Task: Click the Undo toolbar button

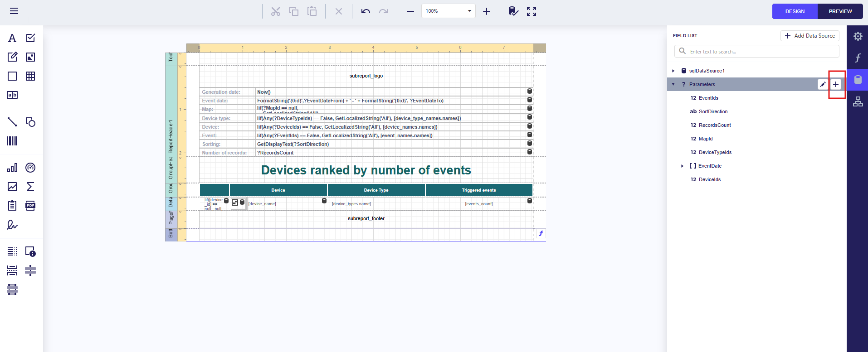Action: pos(366,11)
